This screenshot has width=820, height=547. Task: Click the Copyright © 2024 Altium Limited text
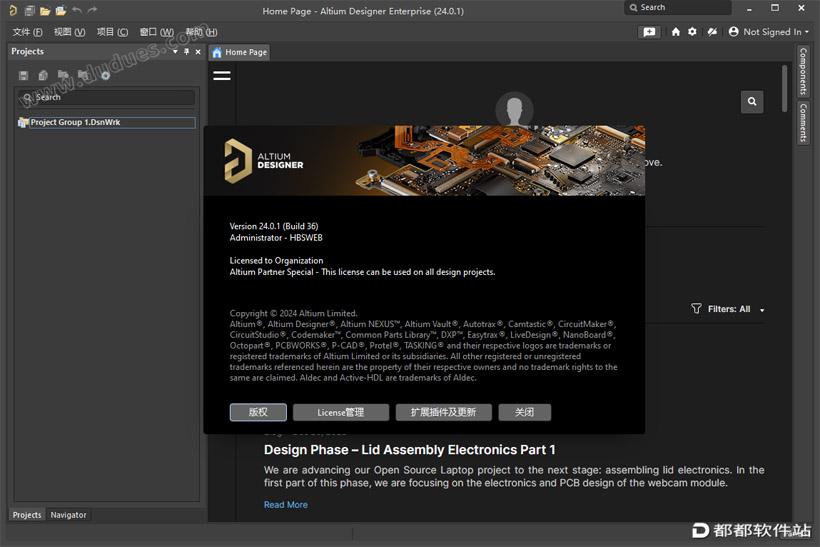click(x=293, y=313)
